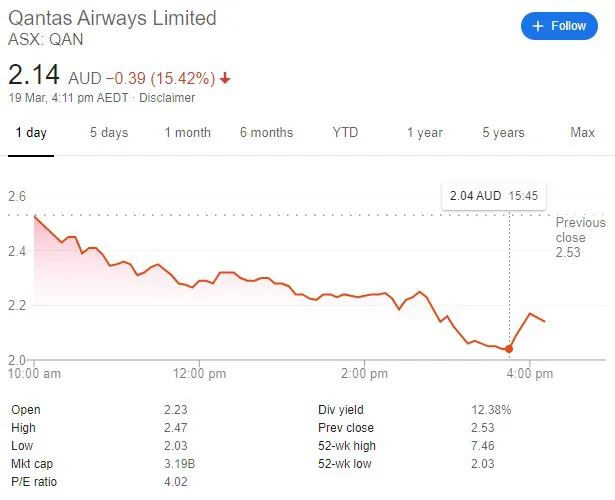Viewport: 615px width, 500px height.
Task: Show the 6 months chart
Action: click(x=266, y=133)
